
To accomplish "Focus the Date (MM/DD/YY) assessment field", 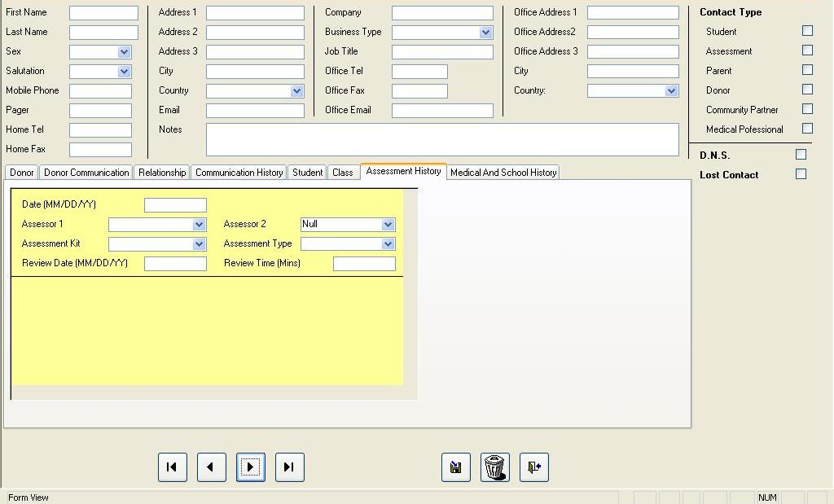I will coord(176,205).
